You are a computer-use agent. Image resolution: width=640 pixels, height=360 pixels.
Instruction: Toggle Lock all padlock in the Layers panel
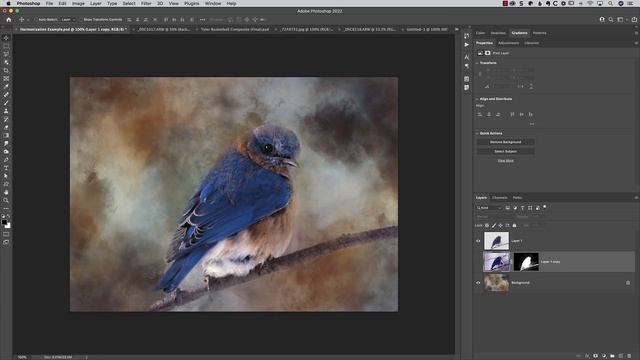click(514, 225)
